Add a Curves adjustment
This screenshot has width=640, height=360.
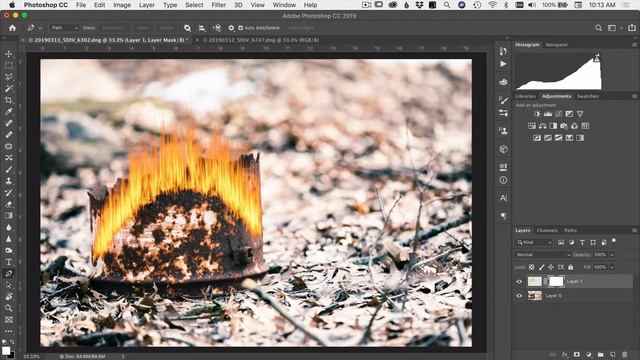point(558,114)
